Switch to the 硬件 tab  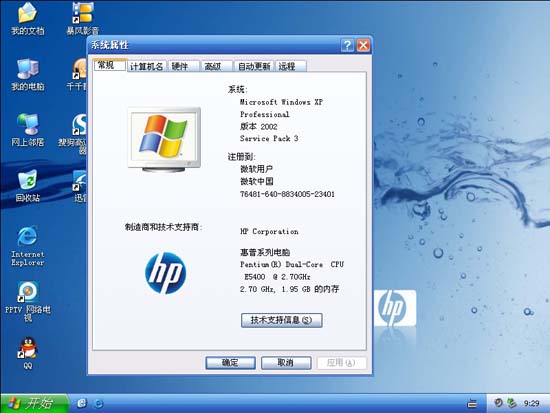tap(183, 66)
